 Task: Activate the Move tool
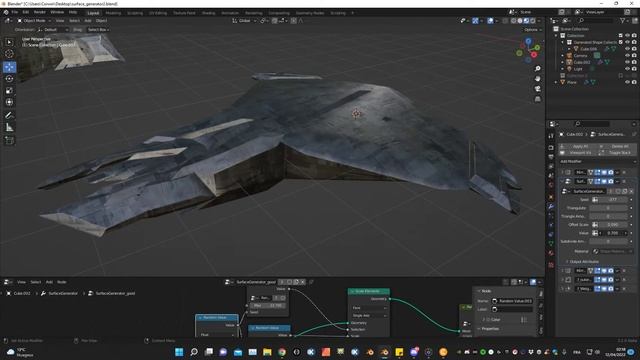pos(9,67)
